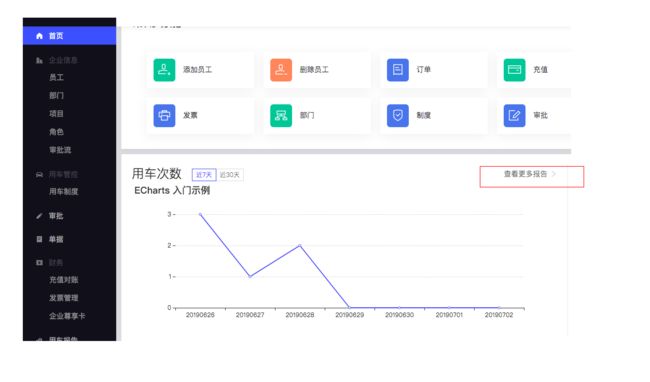
Task: Click the home icon beside 首页
Action: (39, 36)
